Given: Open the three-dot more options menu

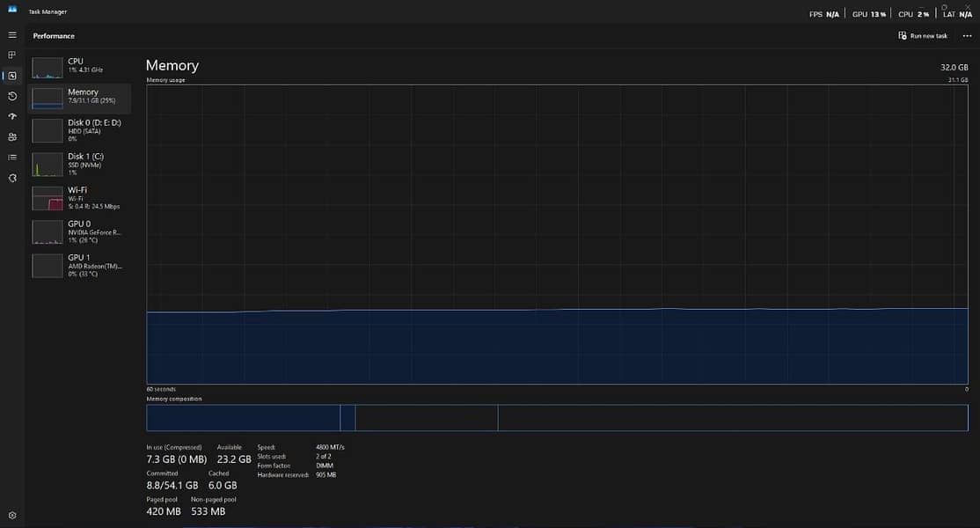Looking at the screenshot, I should (967, 35).
